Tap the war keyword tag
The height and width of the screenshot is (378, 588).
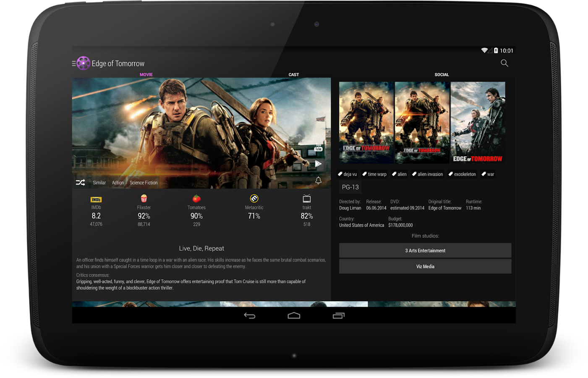pyautogui.click(x=488, y=174)
